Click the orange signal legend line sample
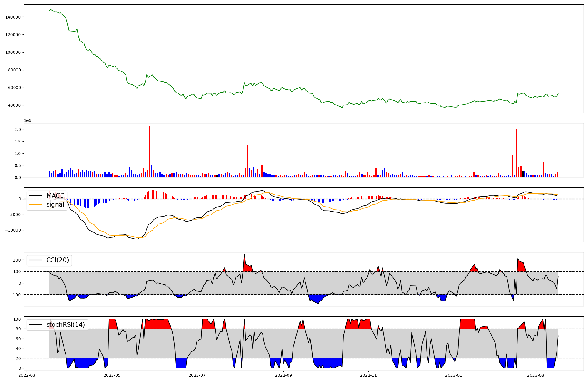588x382 pixels. coord(36,205)
